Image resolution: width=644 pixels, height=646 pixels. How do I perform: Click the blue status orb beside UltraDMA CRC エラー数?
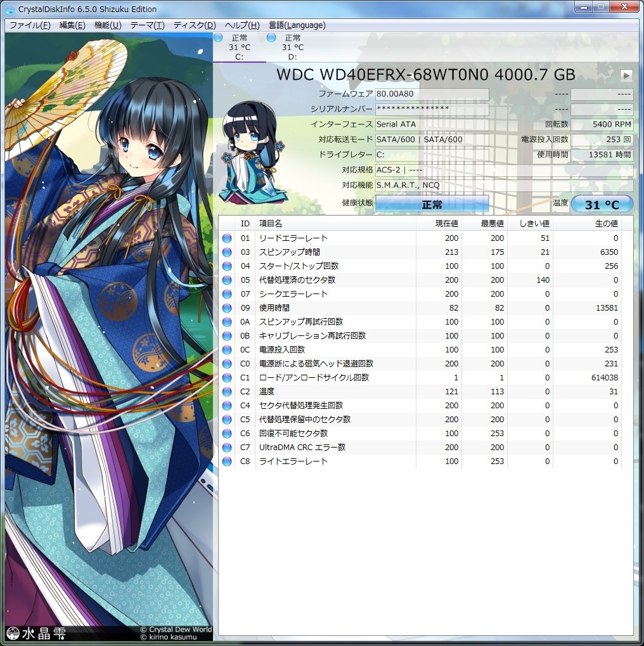coord(228,447)
